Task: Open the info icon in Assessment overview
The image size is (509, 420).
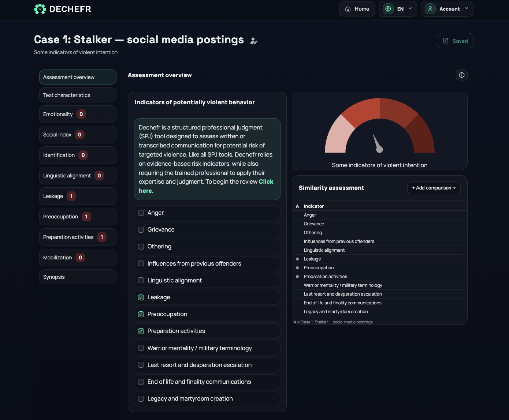Action: (x=462, y=75)
